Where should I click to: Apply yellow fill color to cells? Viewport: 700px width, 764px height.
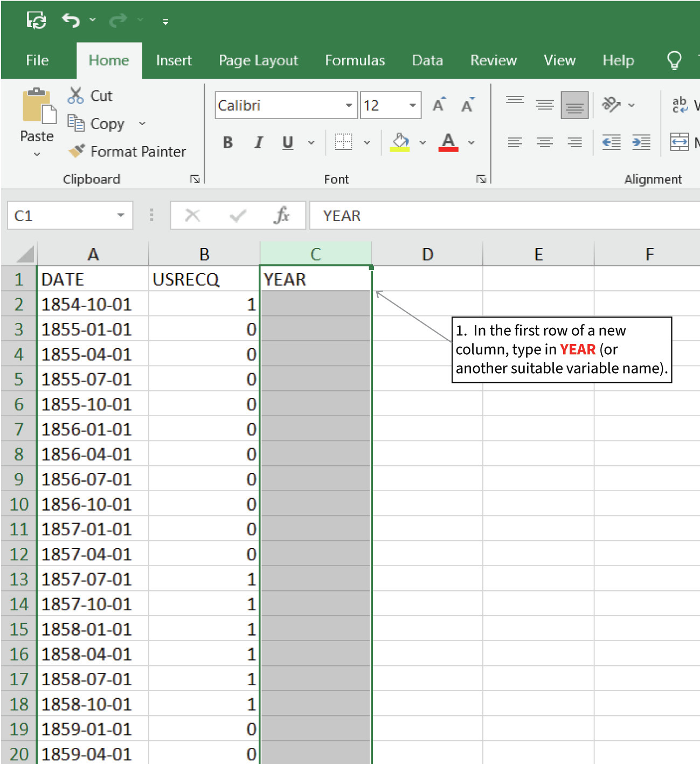click(x=401, y=142)
